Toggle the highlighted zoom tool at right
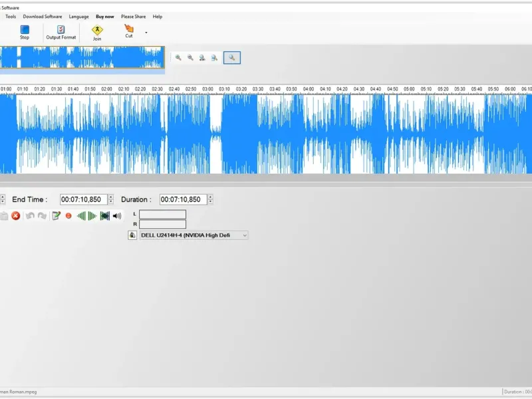Screen dimensions: 532x399 click(232, 58)
